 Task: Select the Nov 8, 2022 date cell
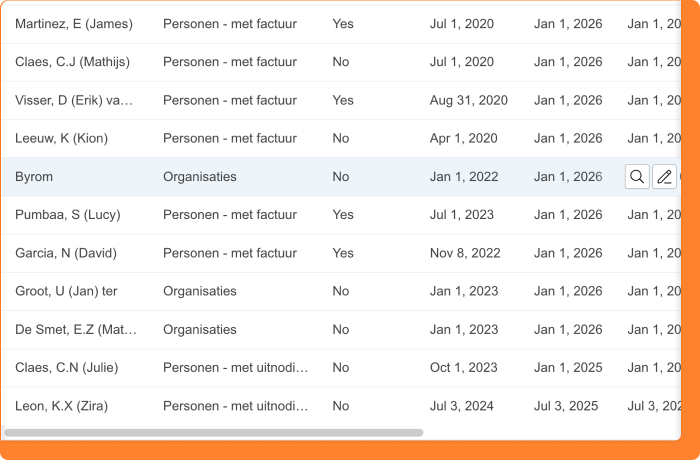465,253
